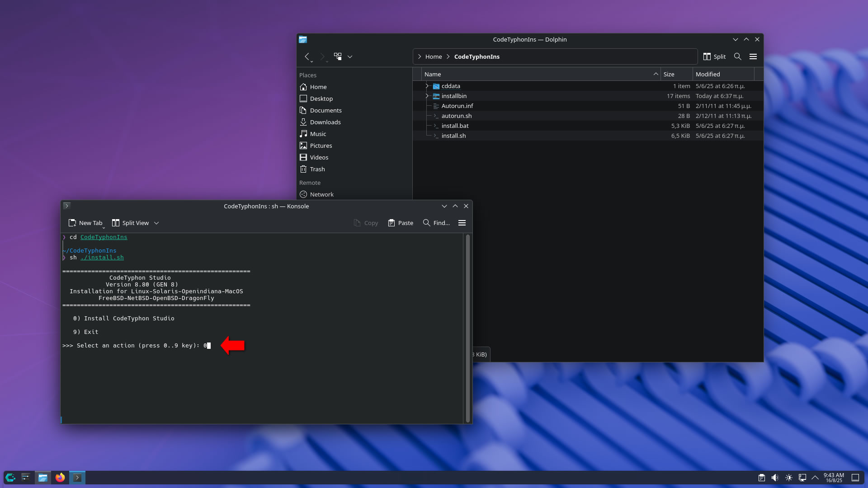Click Konsole window title icon
Screen dimensions: 868x488
coord(66,206)
